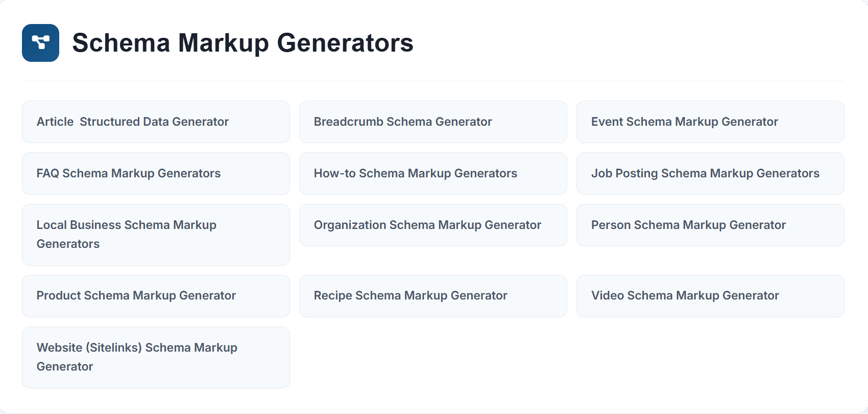This screenshot has width=868, height=414.
Task: Click the Video Schema card
Action: pos(710,296)
